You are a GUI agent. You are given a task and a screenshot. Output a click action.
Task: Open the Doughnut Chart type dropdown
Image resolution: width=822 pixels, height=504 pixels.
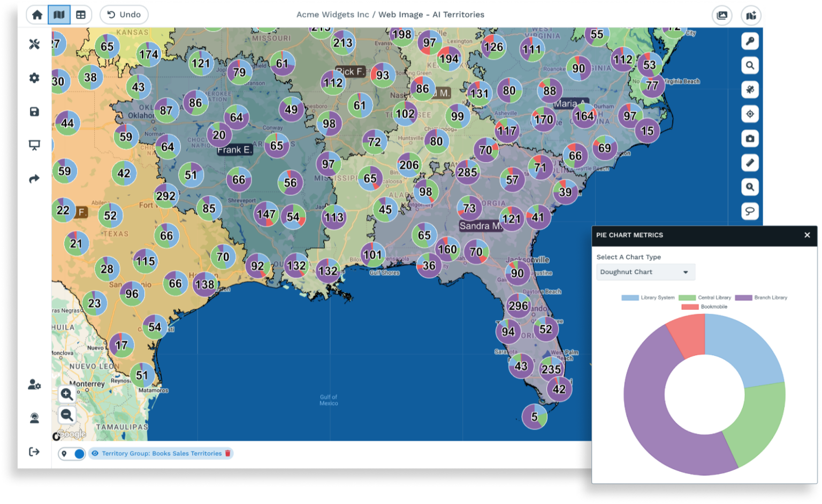(645, 272)
